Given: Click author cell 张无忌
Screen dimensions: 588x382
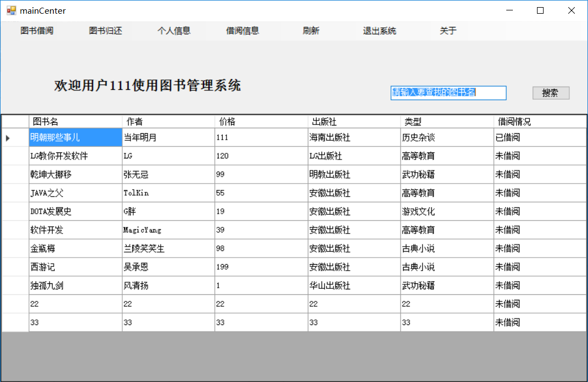Looking at the screenshot, I should click(x=168, y=174).
